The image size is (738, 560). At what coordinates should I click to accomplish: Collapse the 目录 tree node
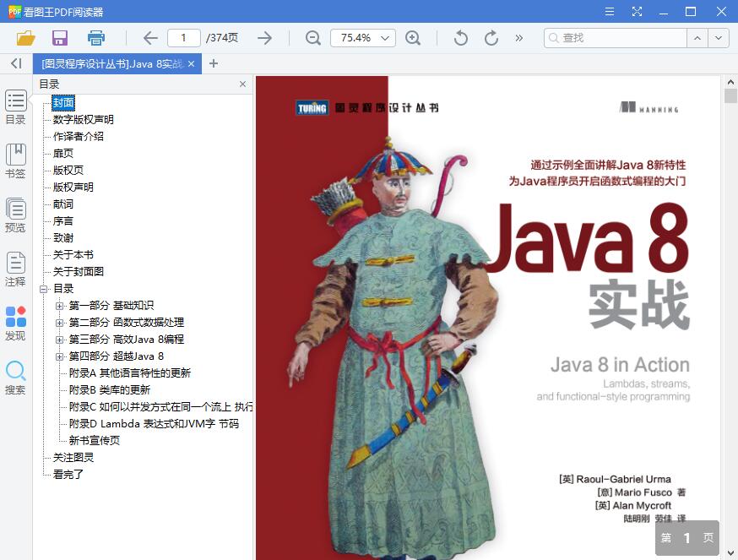[44, 289]
